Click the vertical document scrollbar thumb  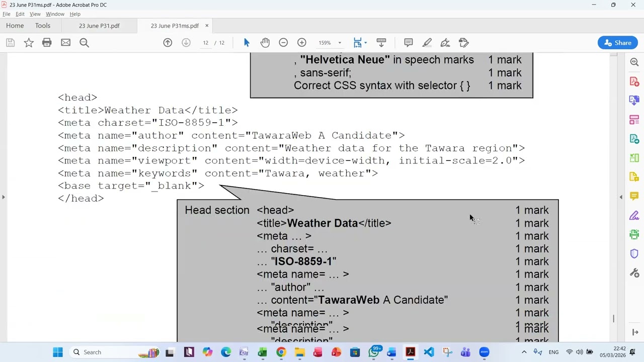pos(613,319)
